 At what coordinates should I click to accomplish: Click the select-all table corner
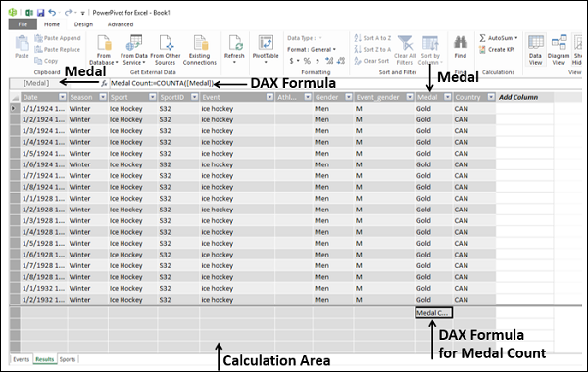15,97
